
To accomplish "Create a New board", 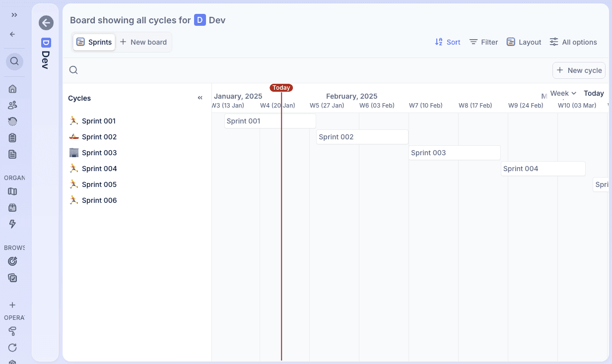I will (143, 42).
